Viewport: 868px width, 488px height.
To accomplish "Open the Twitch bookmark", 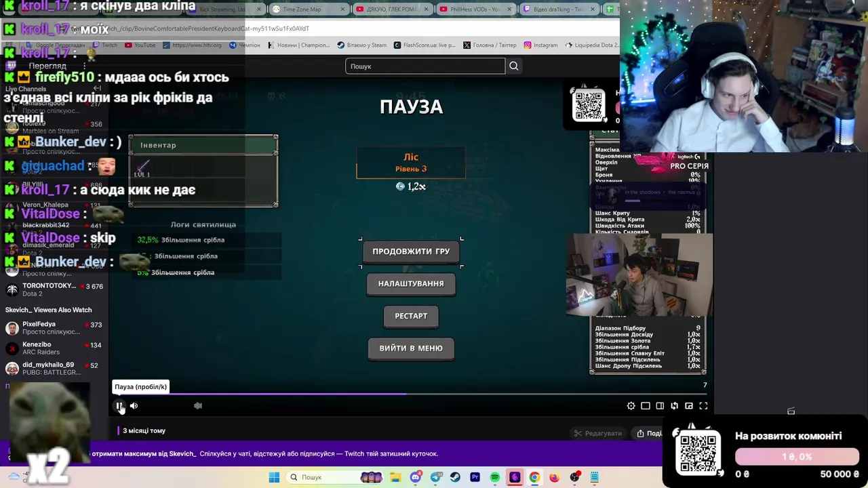I will [x=105, y=45].
